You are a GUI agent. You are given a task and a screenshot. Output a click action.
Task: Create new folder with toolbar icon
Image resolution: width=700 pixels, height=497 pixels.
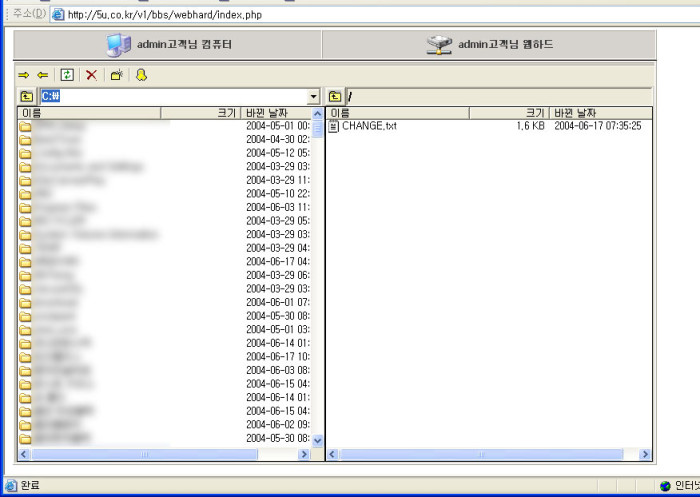pos(117,75)
